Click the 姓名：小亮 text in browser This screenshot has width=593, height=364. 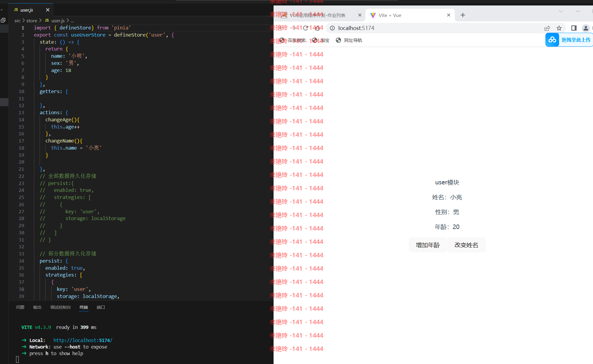(x=447, y=197)
